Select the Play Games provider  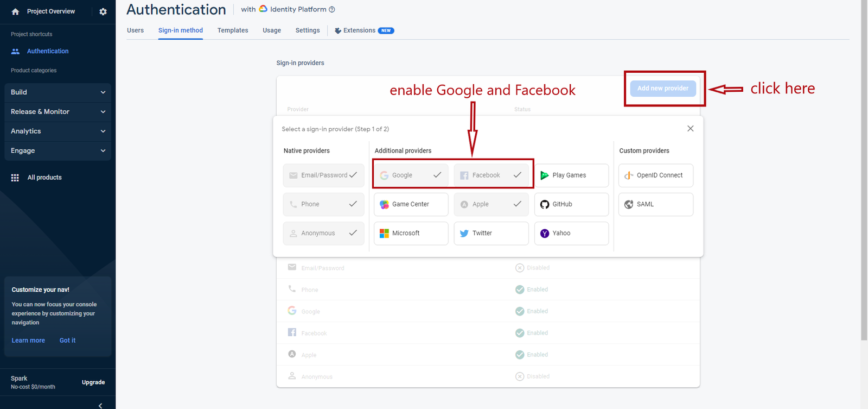571,175
